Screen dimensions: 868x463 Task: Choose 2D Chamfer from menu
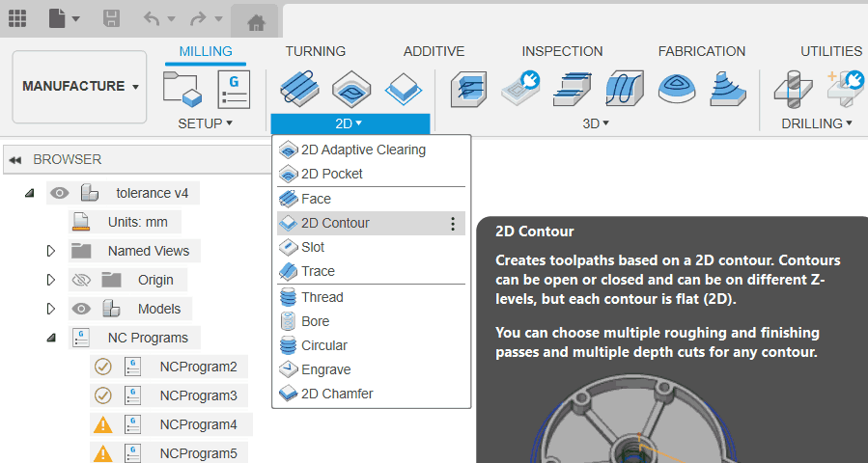click(371, 394)
